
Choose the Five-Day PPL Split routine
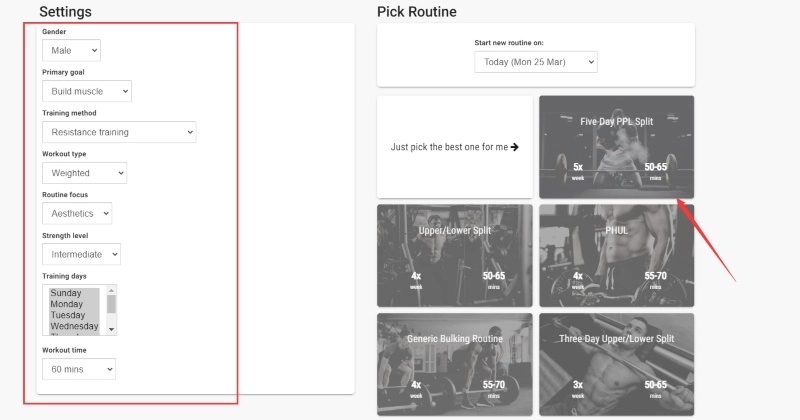coord(616,147)
